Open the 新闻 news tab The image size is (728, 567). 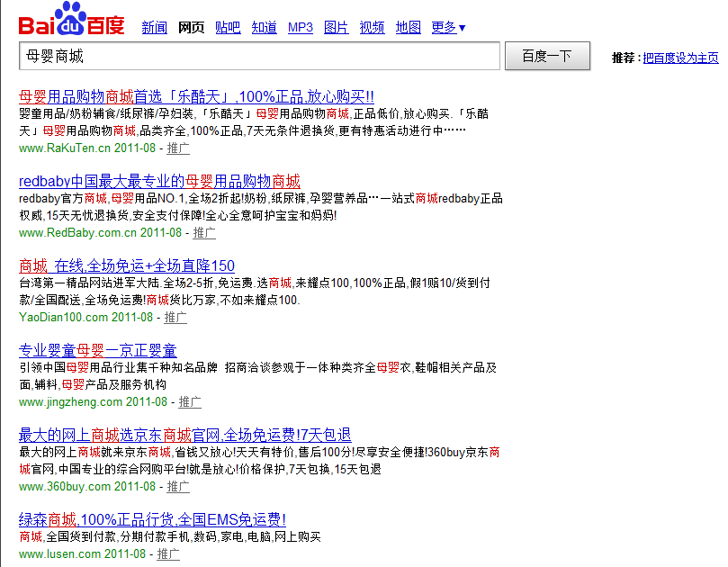(155, 28)
